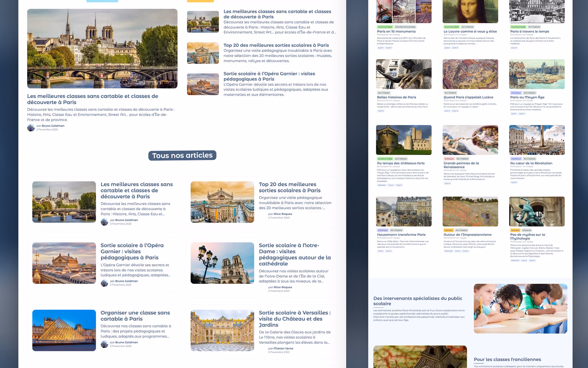Select the "Activités transversales" tag

[x=405, y=27]
